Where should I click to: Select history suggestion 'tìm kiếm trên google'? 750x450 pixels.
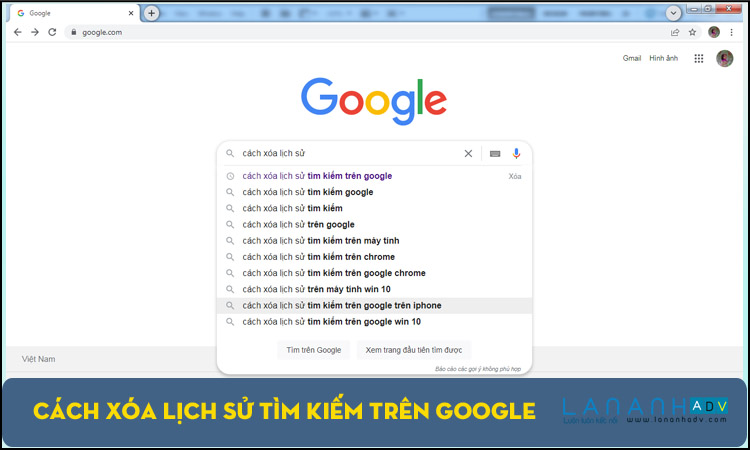[x=374, y=176]
